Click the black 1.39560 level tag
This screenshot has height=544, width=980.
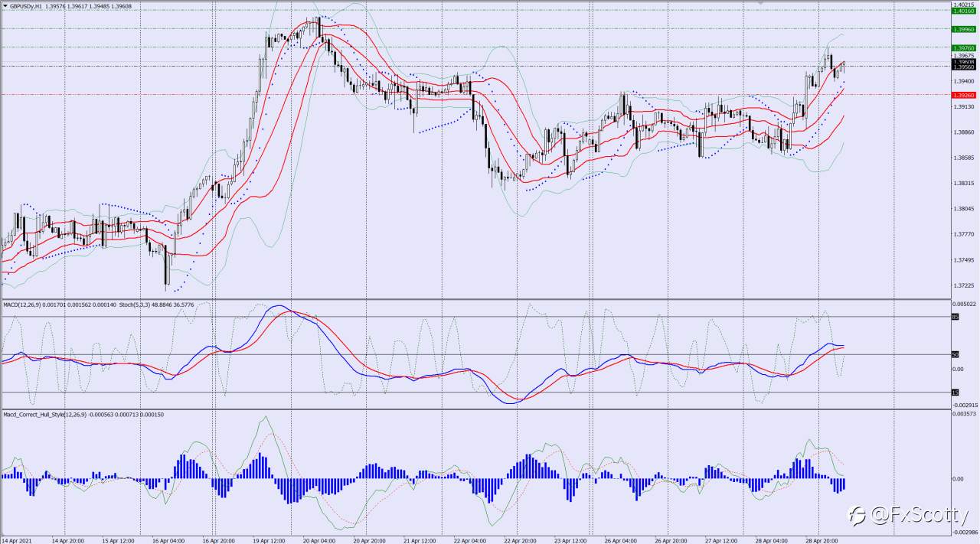[962, 67]
